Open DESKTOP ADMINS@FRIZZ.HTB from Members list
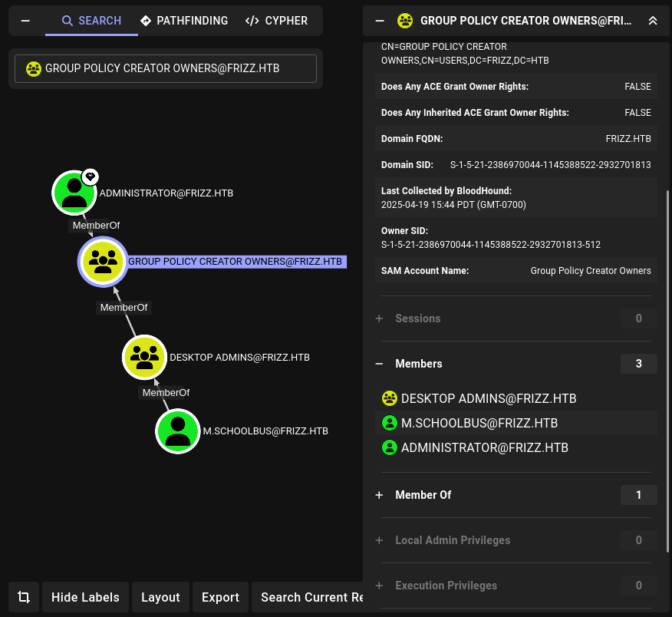This screenshot has width=672, height=617. point(488,398)
